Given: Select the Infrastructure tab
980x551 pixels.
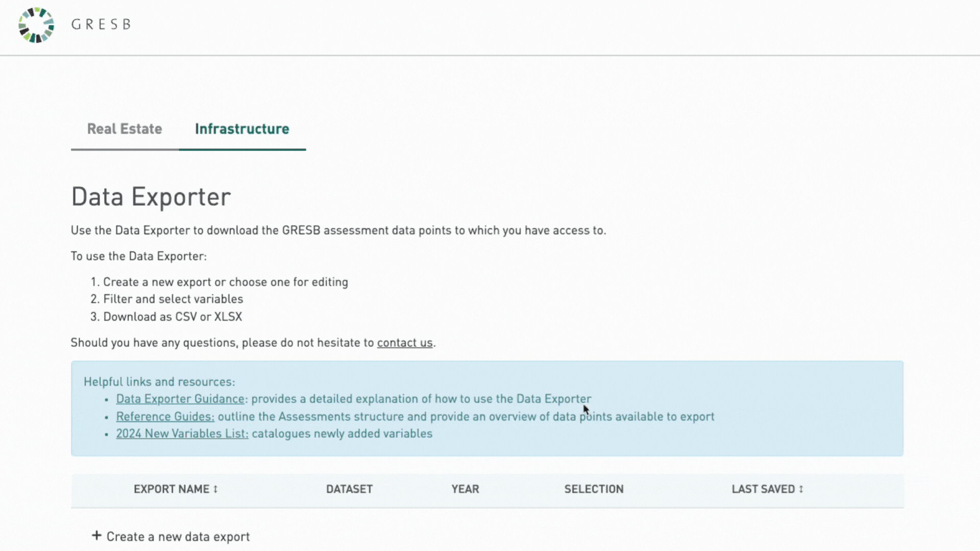Looking at the screenshot, I should [242, 129].
